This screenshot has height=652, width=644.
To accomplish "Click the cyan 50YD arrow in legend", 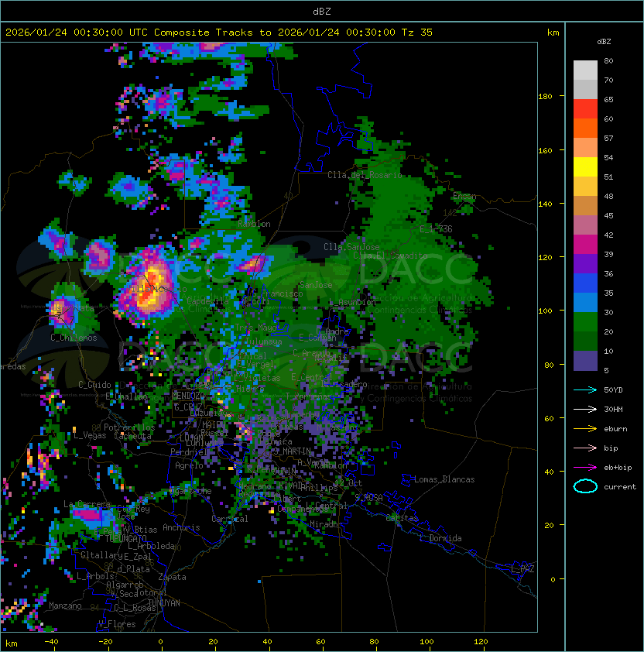I will click(x=585, y=389).
